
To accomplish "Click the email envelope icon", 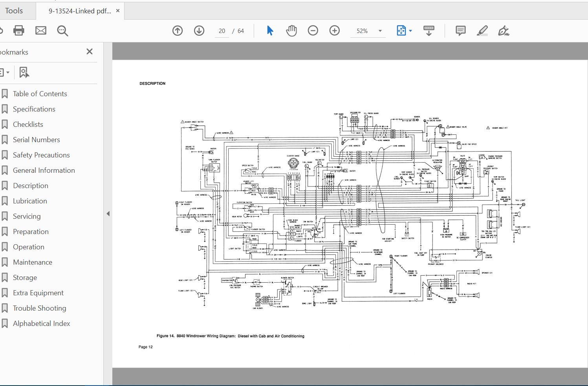I will tap(41, 31).
